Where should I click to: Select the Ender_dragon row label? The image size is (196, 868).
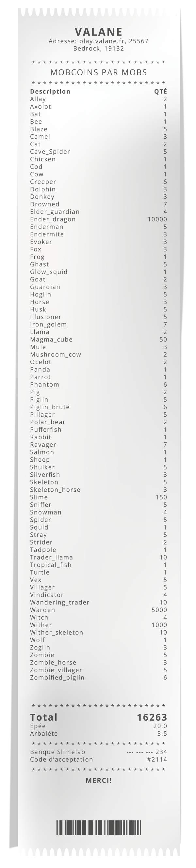(x=53, y=219)
